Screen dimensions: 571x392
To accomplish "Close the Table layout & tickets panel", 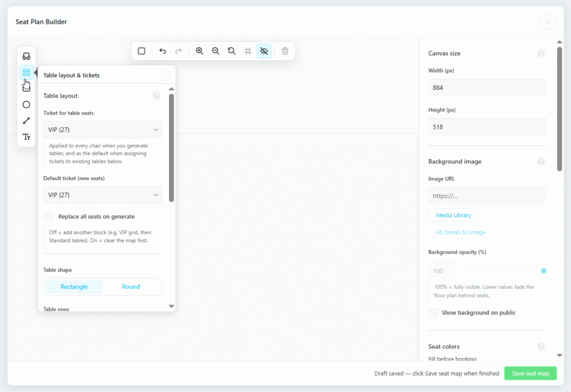I will (165, 75).
